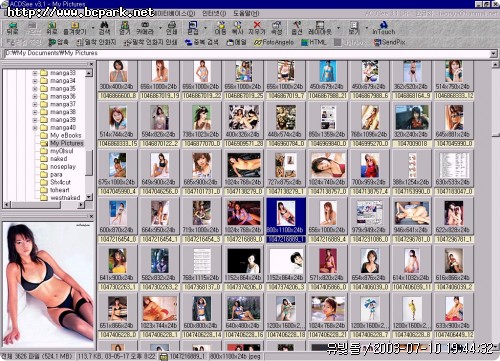Expand the manga40 folder node
The width and height of the screenshot is (500, 361).
[35, 128]
